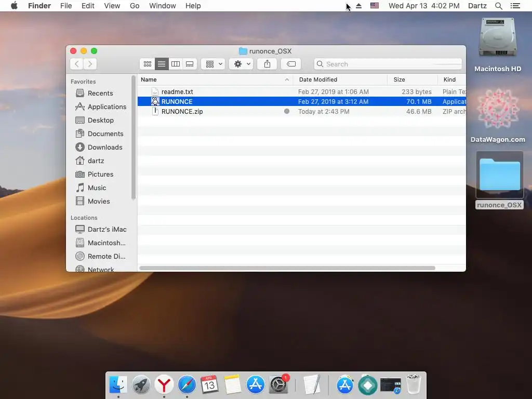
Task: Open the gear Action menu dropdown
Action: coord(241,64)
